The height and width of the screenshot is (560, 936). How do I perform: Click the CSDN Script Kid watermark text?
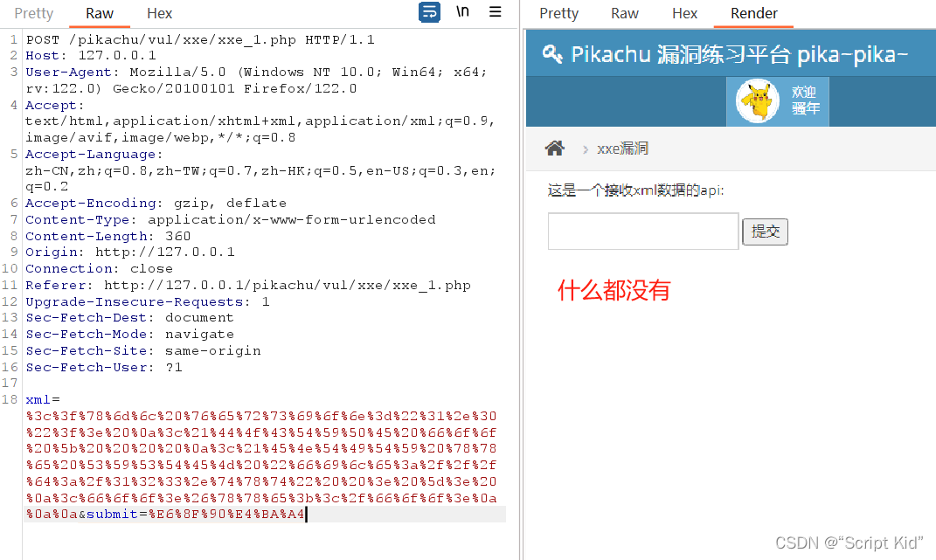848,542
